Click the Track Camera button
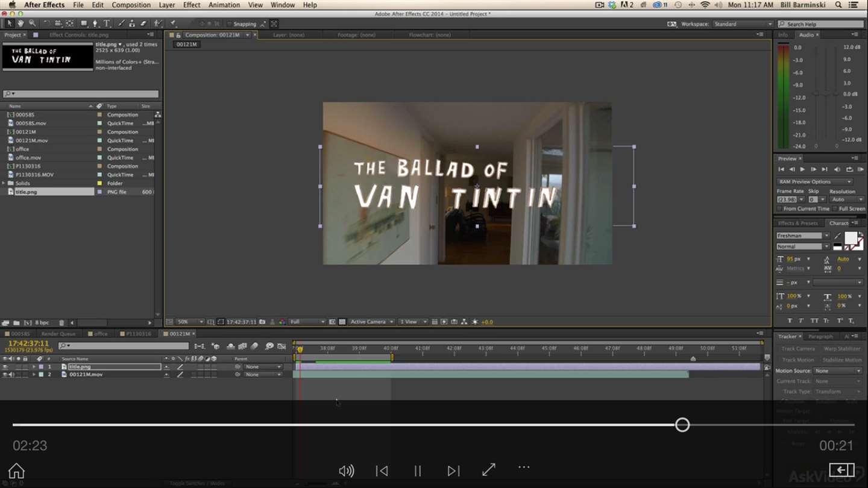The height and width of the screenshot is (488, 868). point(798,349)
